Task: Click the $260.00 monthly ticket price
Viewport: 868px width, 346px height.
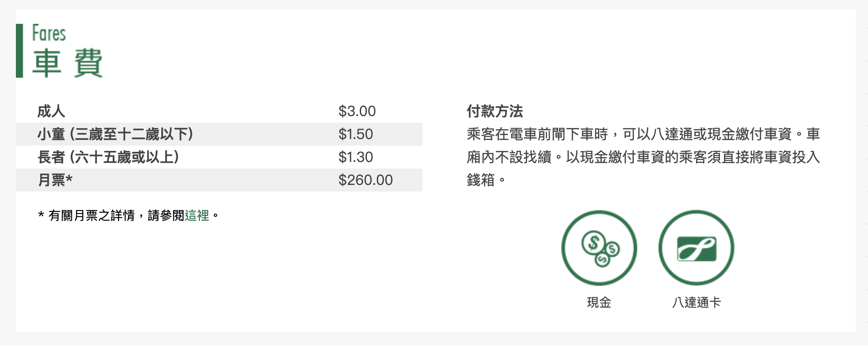Action: [365, 180]
